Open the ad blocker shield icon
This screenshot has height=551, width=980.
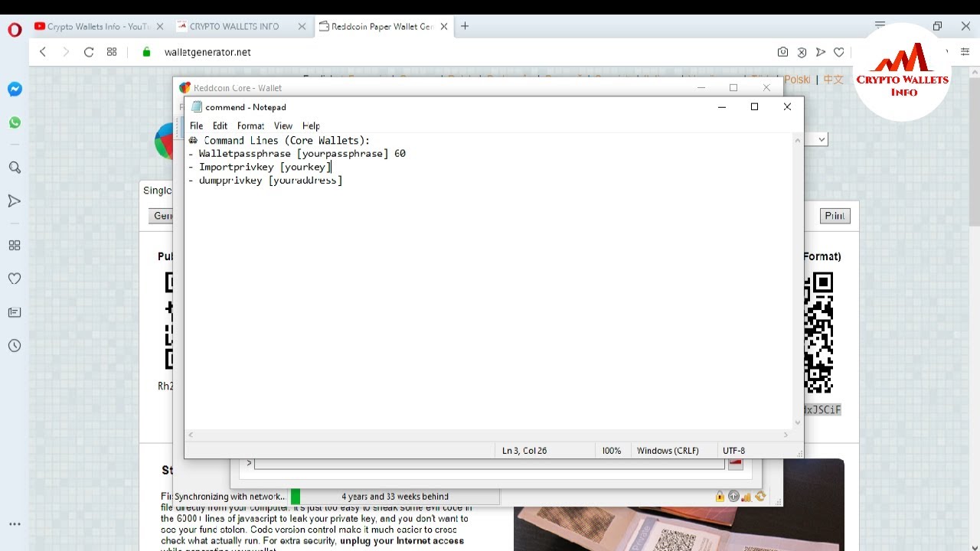click(802, 52)
